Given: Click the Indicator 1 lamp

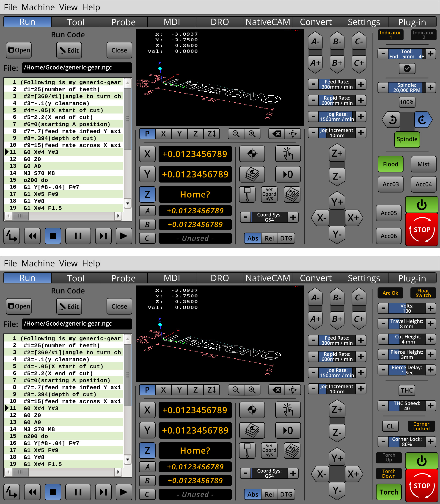Looking at the screenshot, I should click(390, 35).
